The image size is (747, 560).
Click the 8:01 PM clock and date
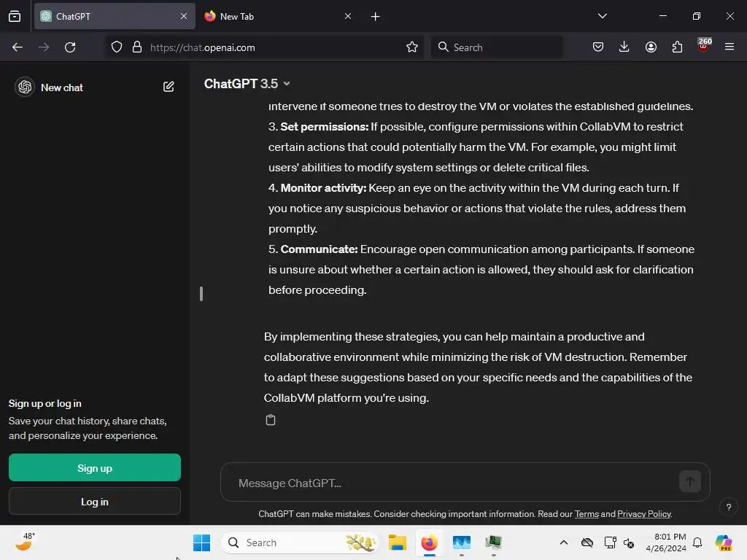666,542
